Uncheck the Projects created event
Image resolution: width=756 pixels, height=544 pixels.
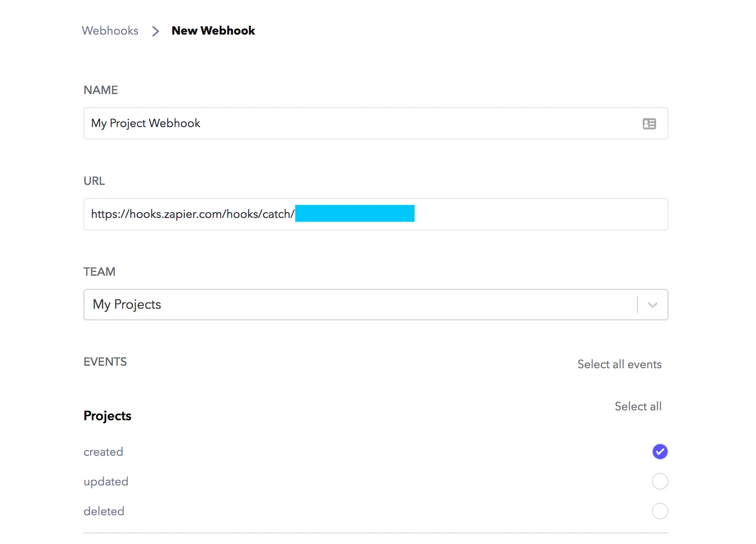pyautogui.click(x=660, y=452)
